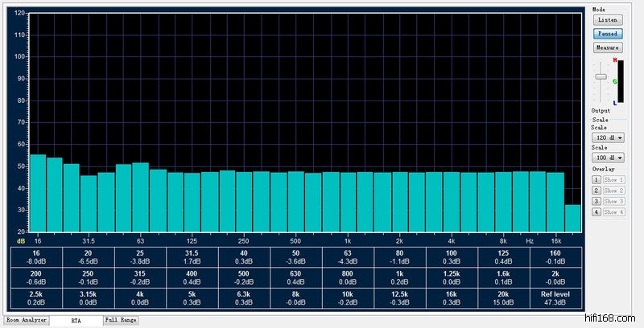Toggle the Paused mode button
The width and height of the screenshot is (644, 328).
coord(607,34)
